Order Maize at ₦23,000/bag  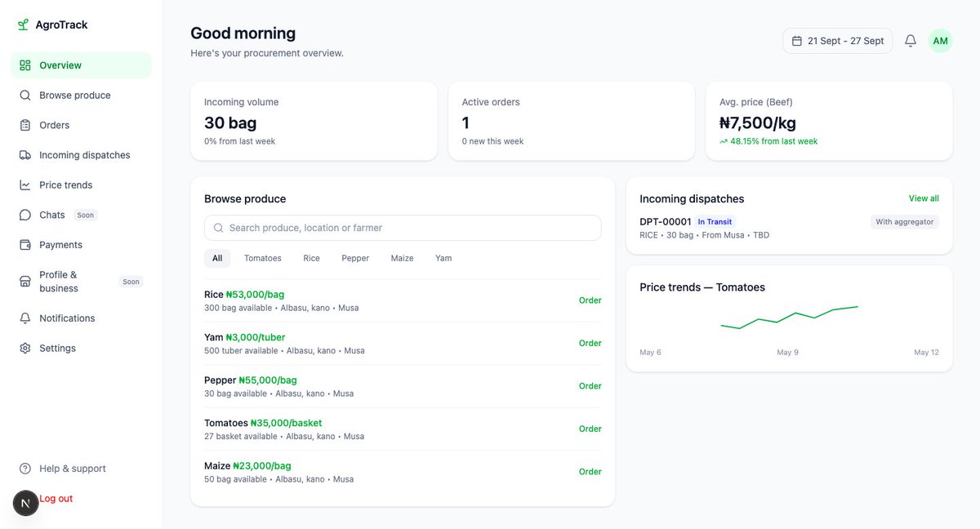pyautogui.click(x=590, y=472)
